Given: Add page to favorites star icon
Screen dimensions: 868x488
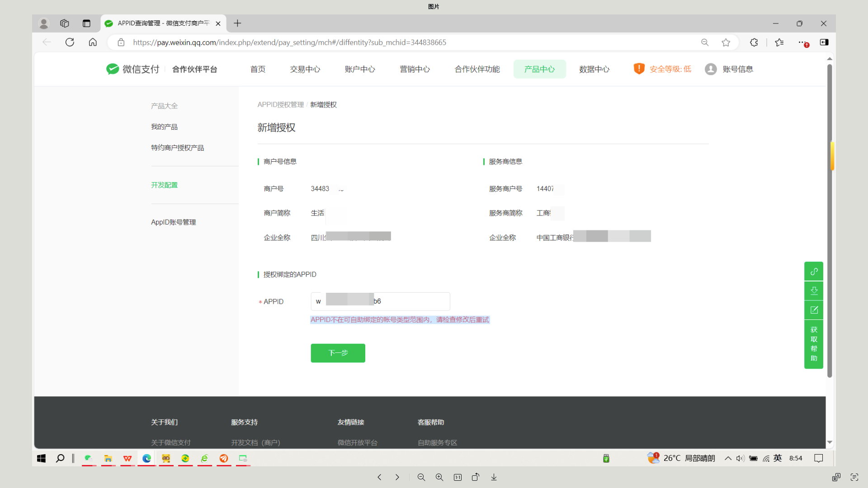Looking at the screenshot, I should 726,42.
